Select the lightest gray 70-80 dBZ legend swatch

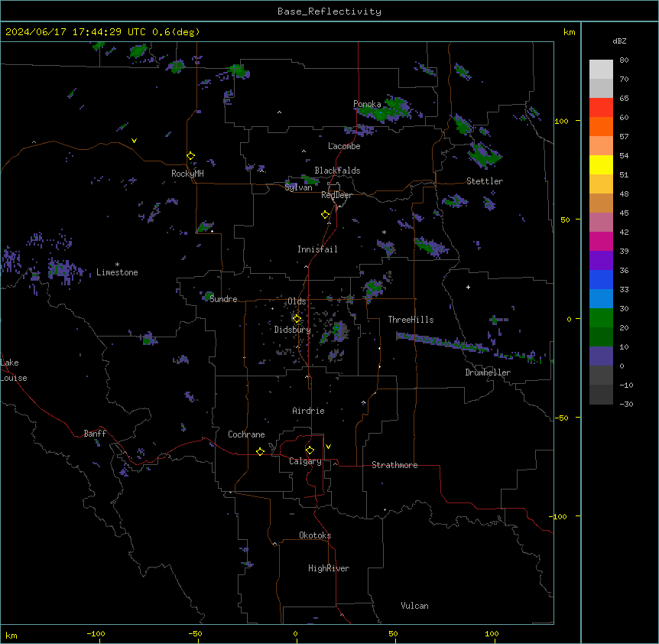coord(601,70)
